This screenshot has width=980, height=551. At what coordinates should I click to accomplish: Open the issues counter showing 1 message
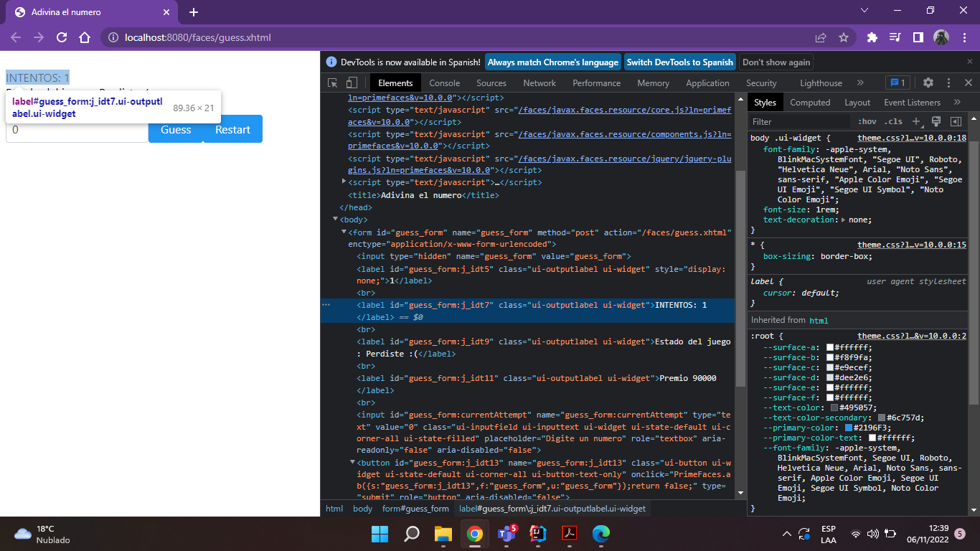pos(897,83)
